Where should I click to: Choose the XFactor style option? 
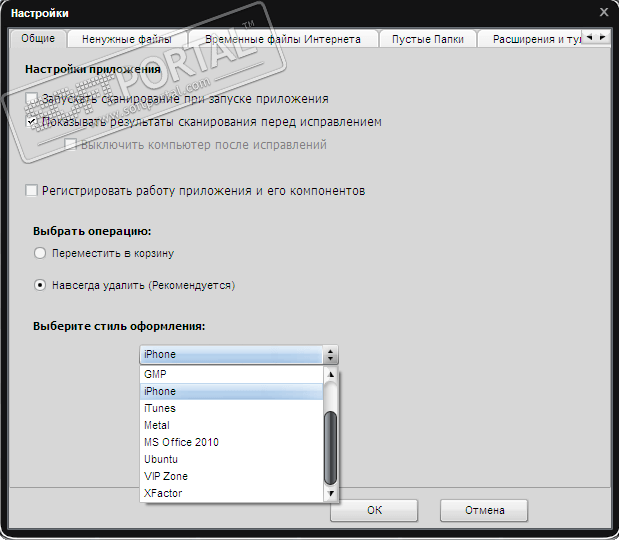(x=232, y=493)
